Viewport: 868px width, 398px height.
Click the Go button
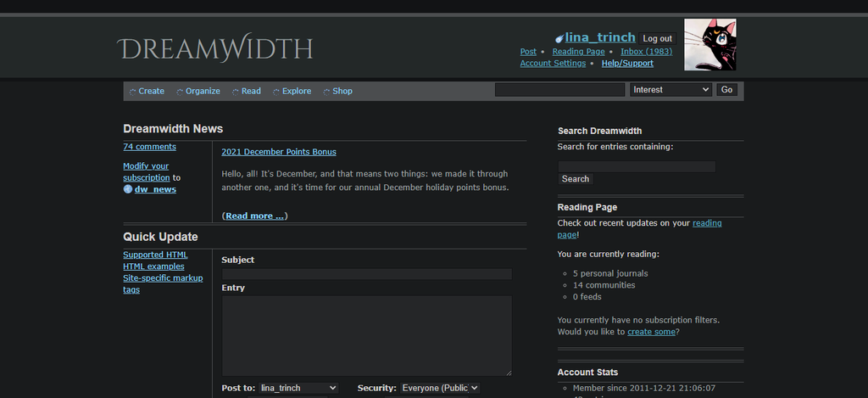tap(726, 90)
